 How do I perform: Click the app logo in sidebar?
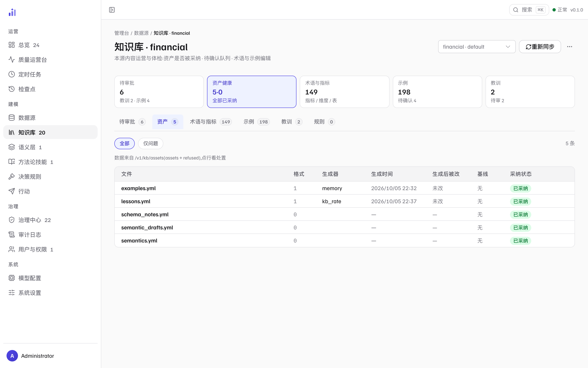coord(12,12)
